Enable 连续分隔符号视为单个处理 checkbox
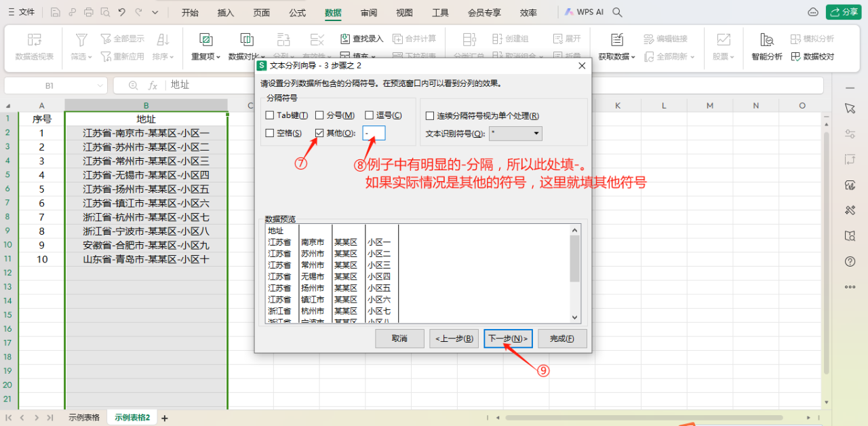This screenshot has height=426, width=868. 430,116
